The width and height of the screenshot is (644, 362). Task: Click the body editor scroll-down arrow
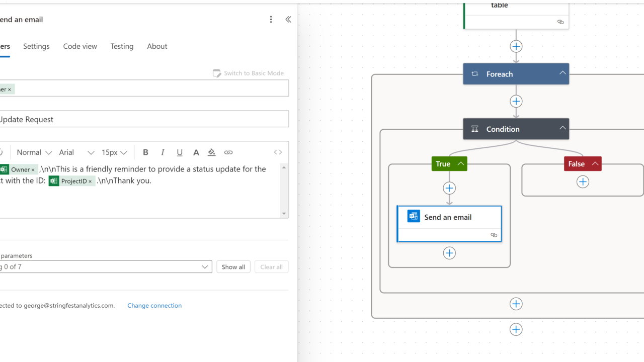[x=284, y=214]
